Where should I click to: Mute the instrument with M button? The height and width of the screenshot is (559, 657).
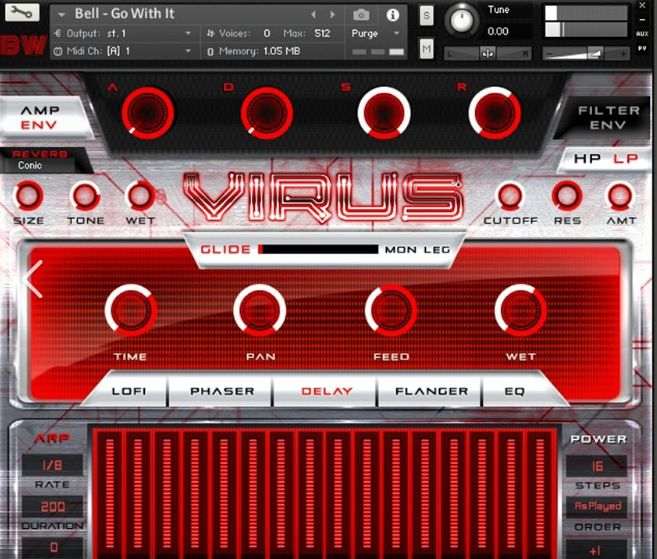pyautogui.click(x=427, y=49)
